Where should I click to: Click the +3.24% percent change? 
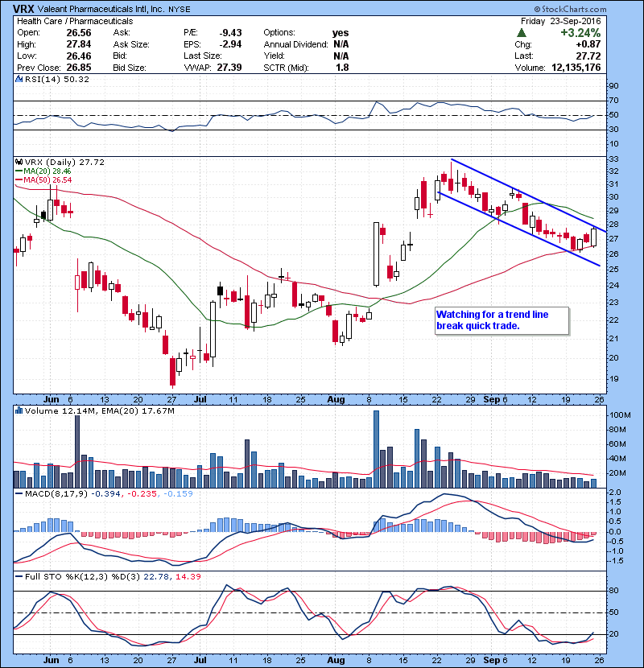click(580, 33)
